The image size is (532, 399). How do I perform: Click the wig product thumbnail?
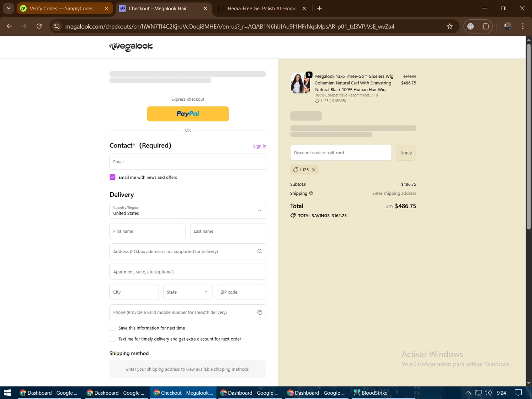click(300, 83)
